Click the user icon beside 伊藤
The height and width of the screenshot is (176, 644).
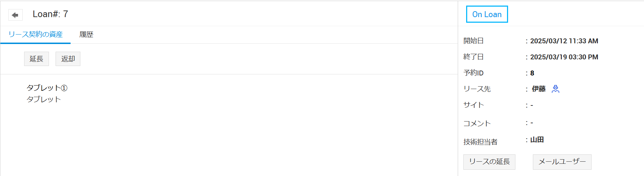555,89
